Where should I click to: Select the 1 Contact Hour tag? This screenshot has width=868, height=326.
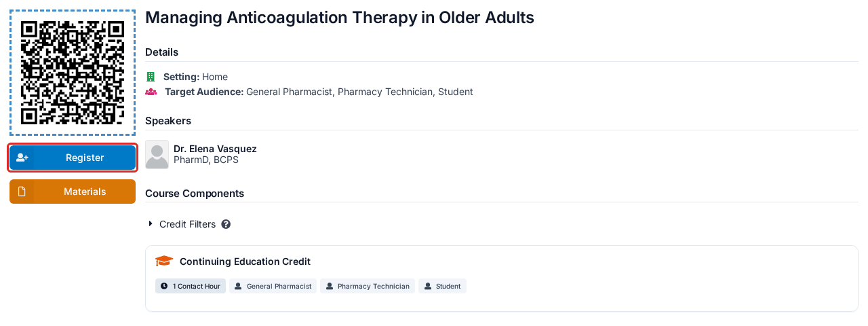[x=191, y=286]
